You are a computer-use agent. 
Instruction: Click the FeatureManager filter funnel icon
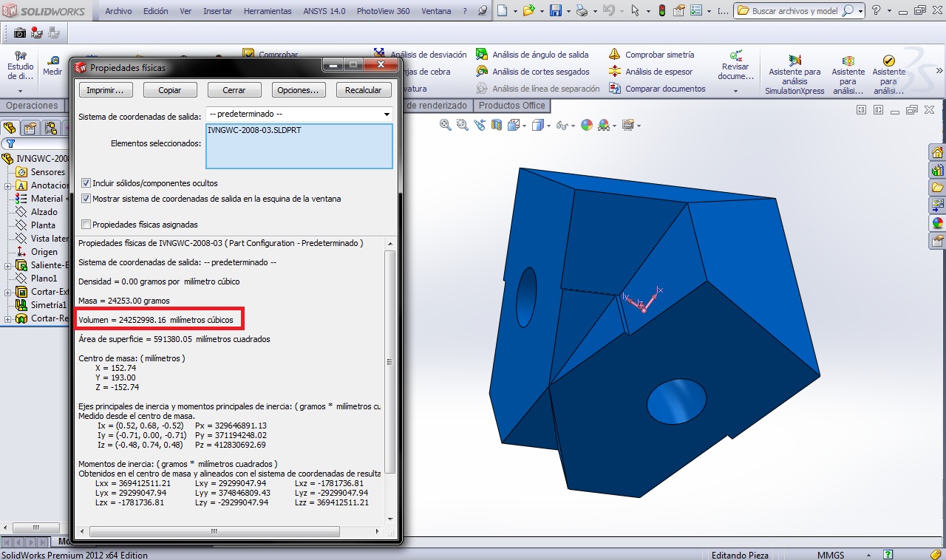[x=10, y=144]
